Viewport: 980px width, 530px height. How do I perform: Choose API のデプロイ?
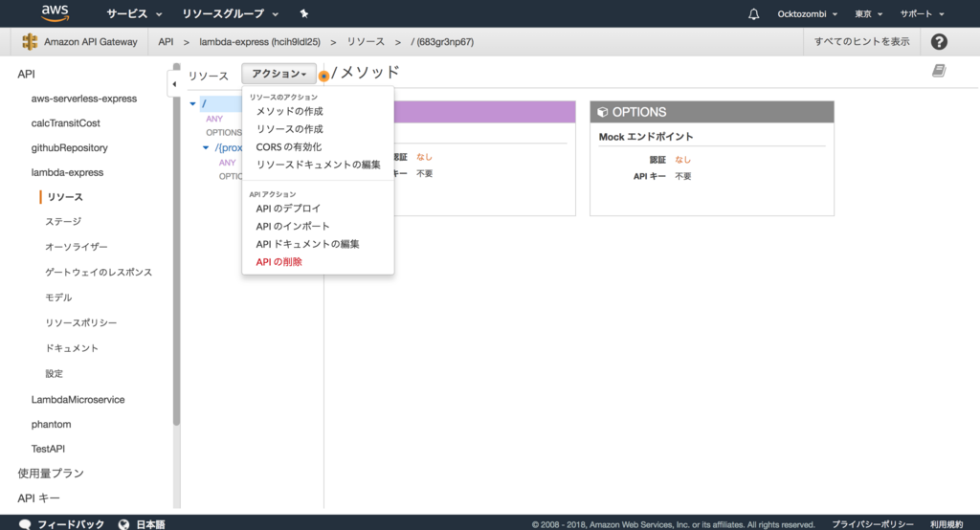point(288,209)
